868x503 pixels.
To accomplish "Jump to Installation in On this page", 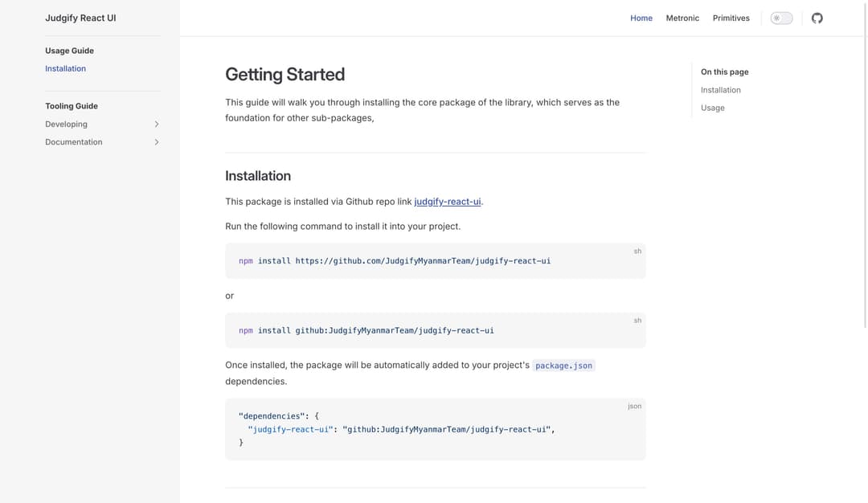I will pos(720,90).
